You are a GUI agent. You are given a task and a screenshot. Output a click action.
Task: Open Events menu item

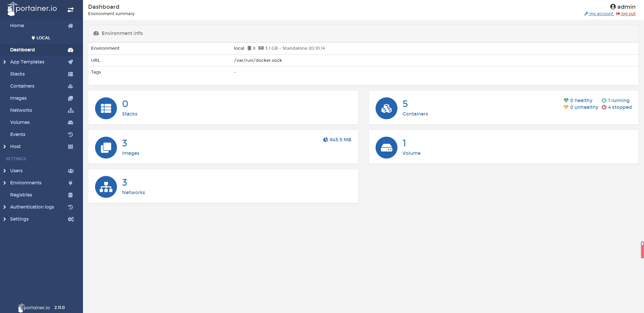(18, 134)
